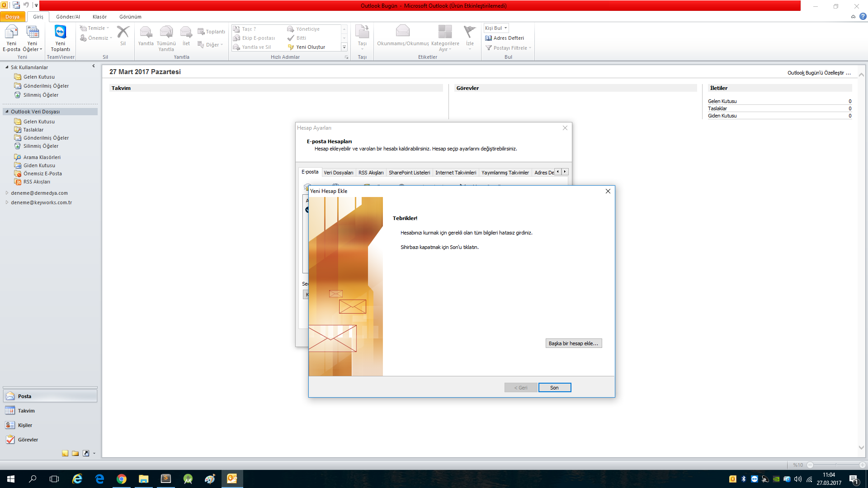This screenshot has height=488, width=868.
Task: Open the Takvim navigation view
Action: click(50, 411)
